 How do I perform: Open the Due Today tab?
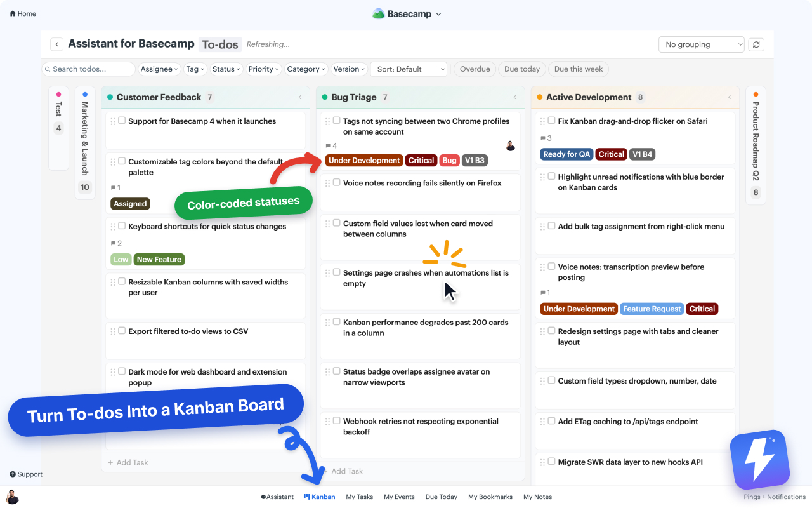tap(442, 497)
